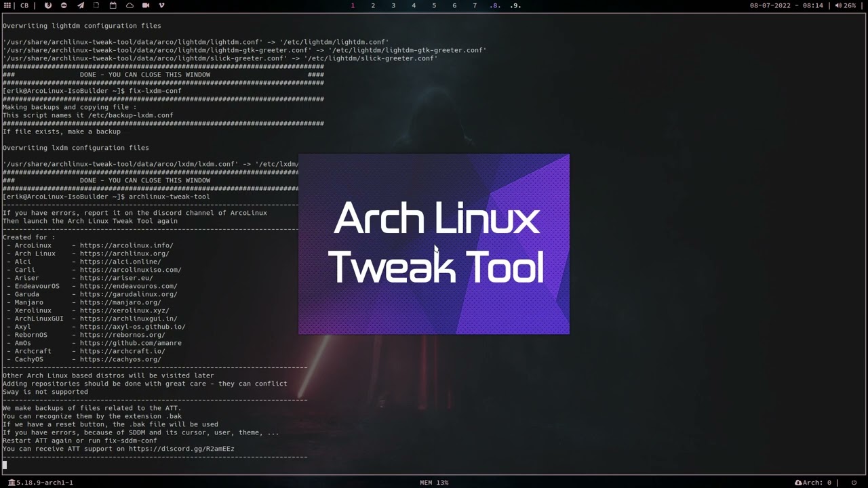
Task: Switch to workspace 2
Action: coord(373,5)
